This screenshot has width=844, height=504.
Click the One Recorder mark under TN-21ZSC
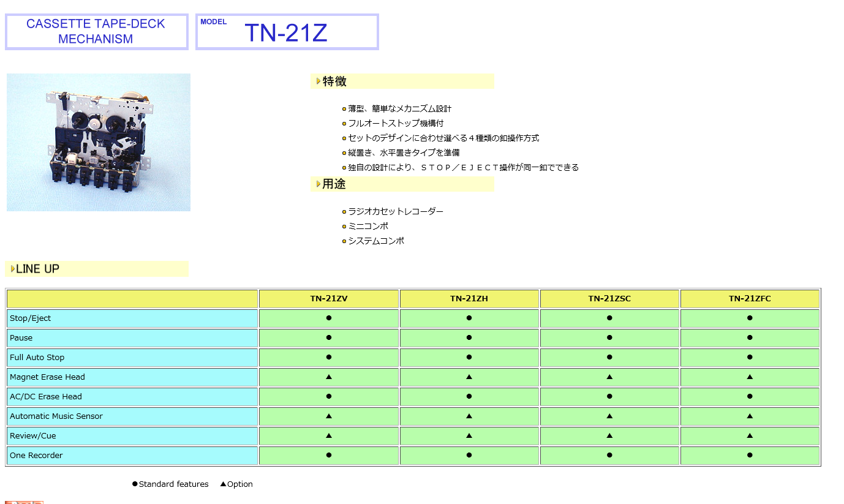(x=609, y=456)
